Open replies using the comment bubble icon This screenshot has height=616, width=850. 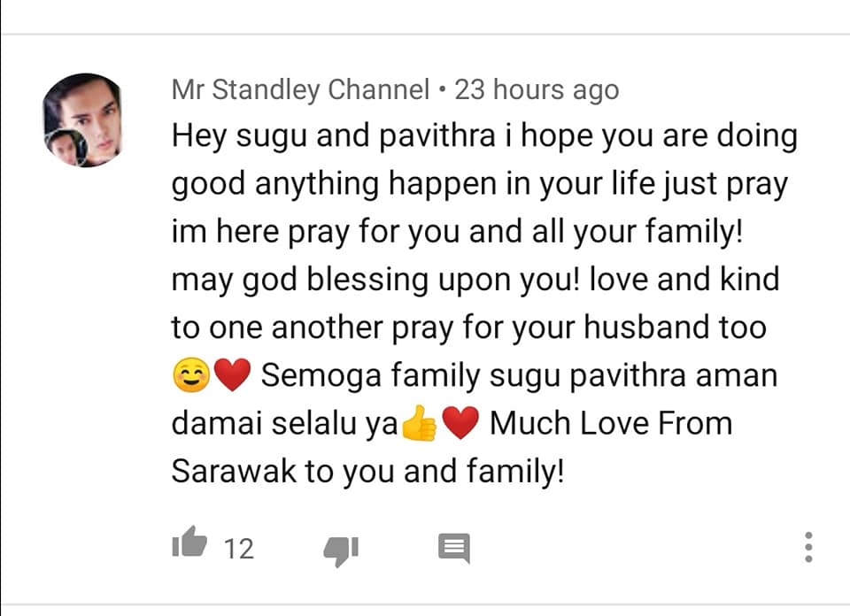pos(453,548)
